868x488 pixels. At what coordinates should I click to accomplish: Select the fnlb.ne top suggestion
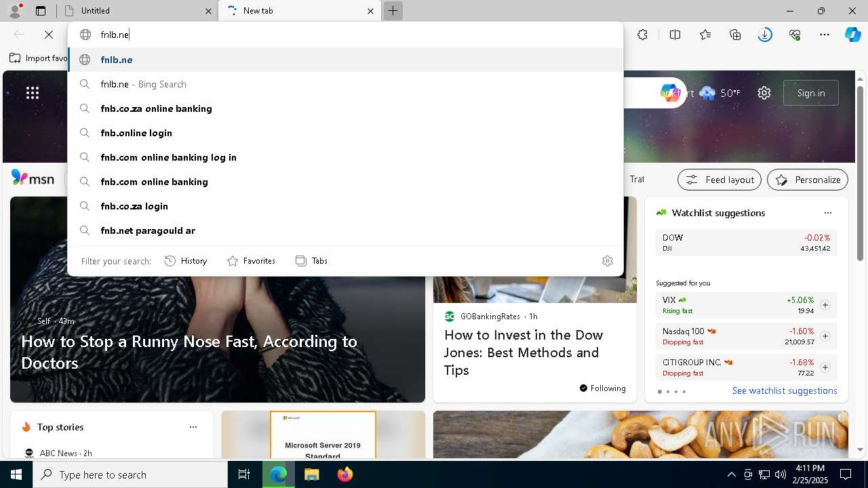pos(346,60)
